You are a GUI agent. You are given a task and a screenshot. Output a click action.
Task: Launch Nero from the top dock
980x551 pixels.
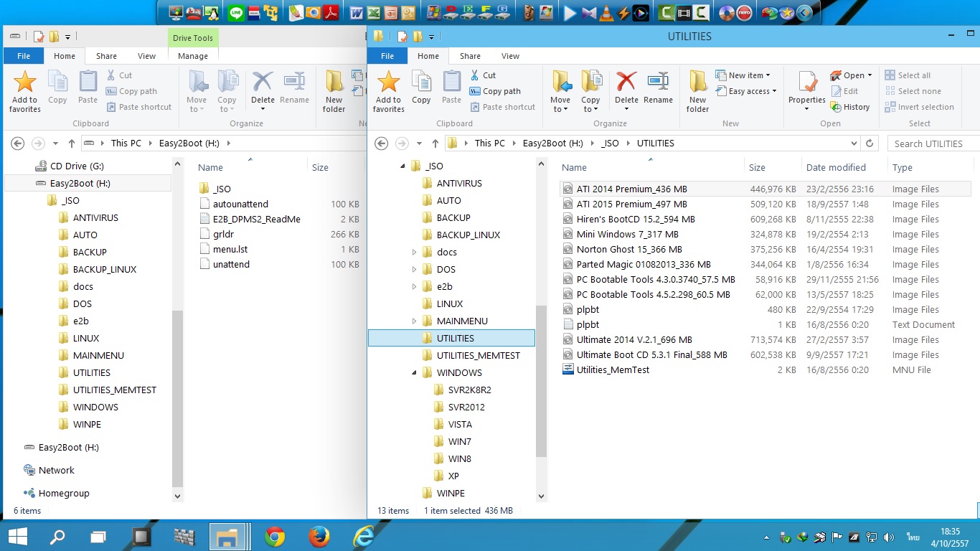tap(745, 12)
